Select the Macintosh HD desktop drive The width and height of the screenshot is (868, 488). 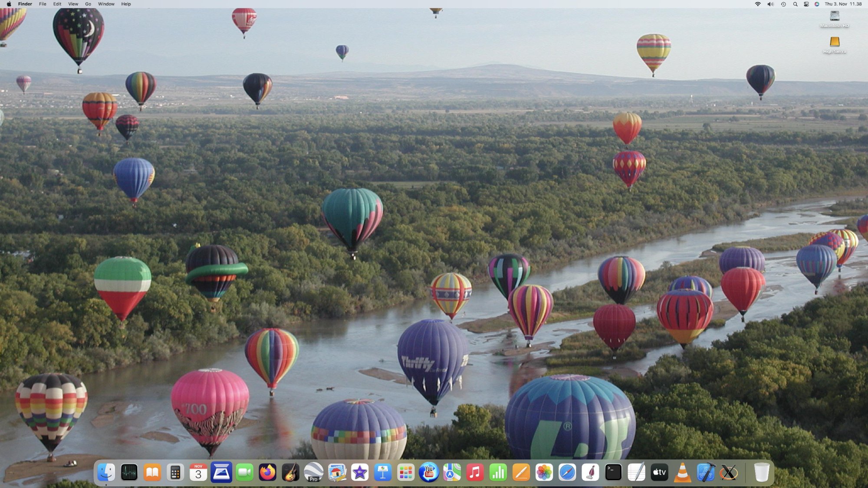coord(834,16)
